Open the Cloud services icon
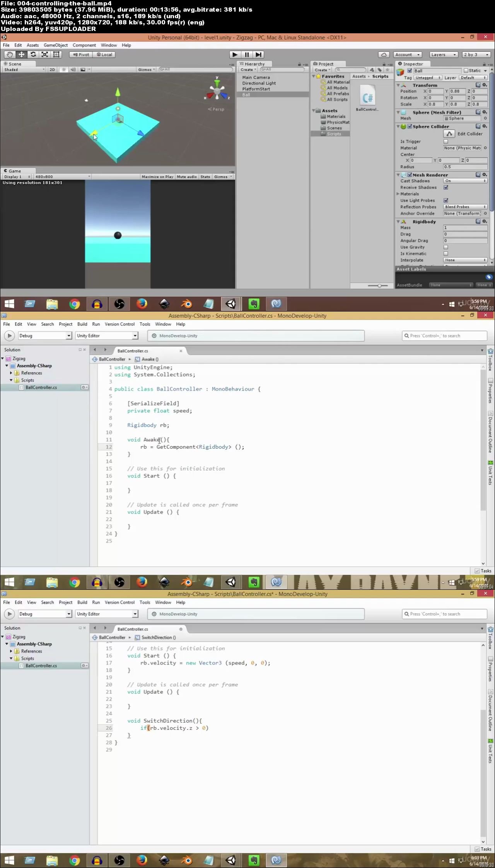The image size is (495, 868). coord(384,55)
